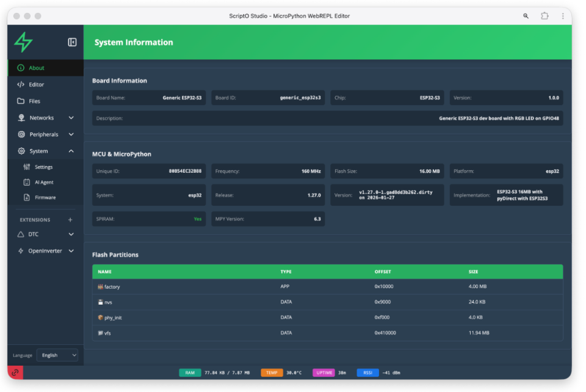
Task: Go to Files in sidebar
Action: (34, 101)
